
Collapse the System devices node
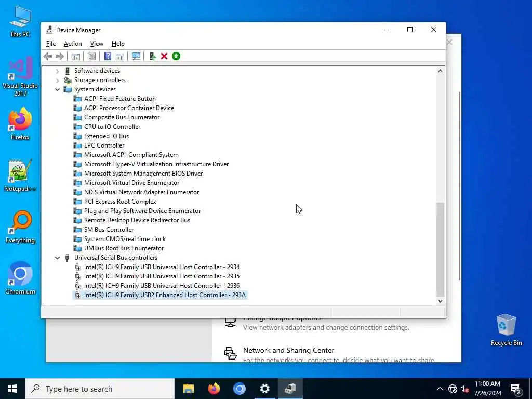[57, 89]
